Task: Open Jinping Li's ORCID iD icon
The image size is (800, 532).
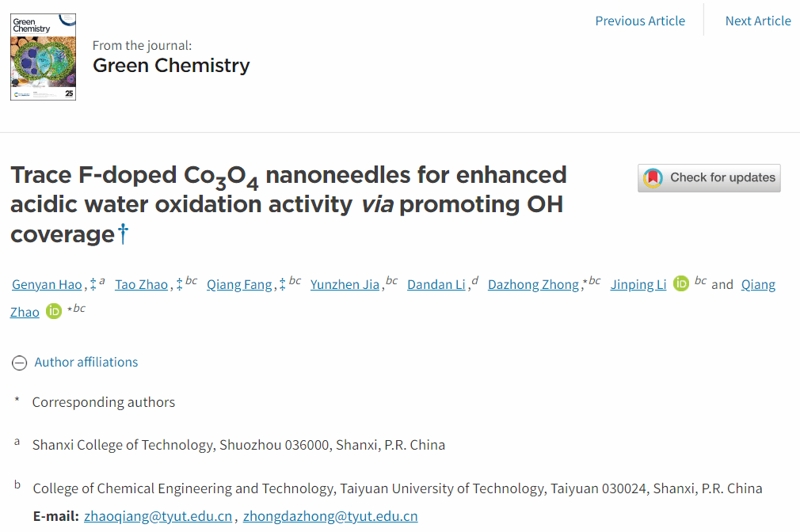Action: pyautogui.click(x=681, y=284)
